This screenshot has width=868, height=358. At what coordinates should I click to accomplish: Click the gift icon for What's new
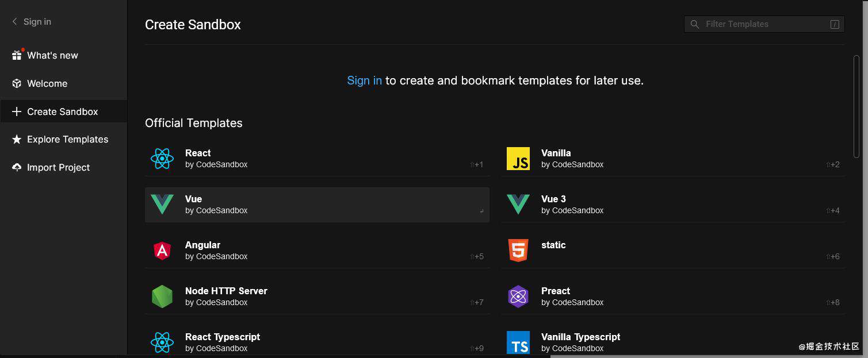click(x=17, y=55)
